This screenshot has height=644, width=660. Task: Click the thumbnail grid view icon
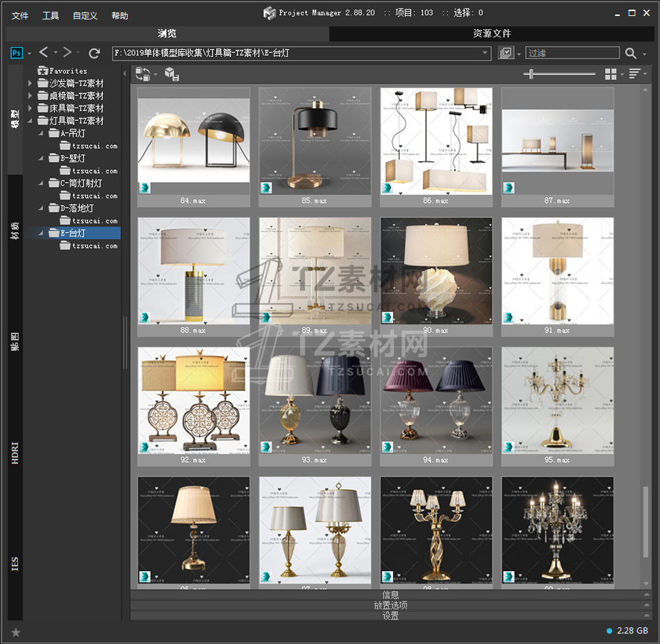coord(611,74)
